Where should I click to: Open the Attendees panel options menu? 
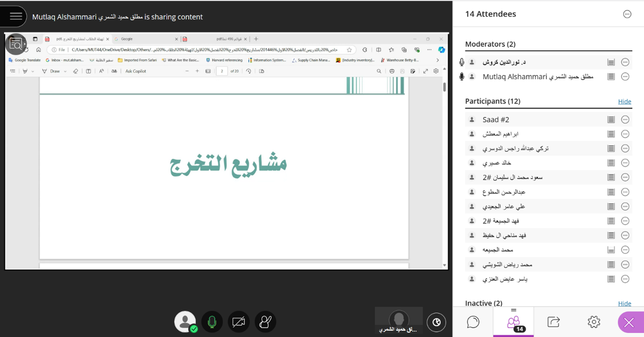pyautogui.click(x=627, y=14)
